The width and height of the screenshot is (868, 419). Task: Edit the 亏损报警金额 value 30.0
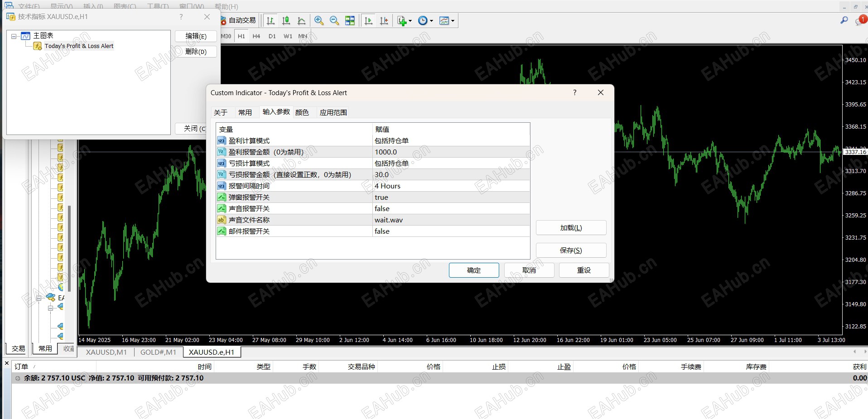tap(451, 174)
